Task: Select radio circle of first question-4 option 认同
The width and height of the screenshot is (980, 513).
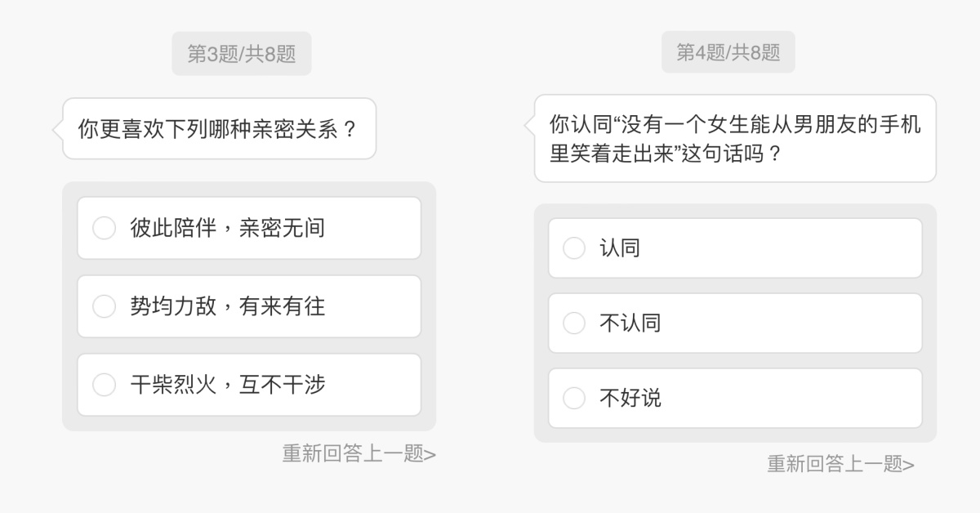Action: [x=574, y=248]
